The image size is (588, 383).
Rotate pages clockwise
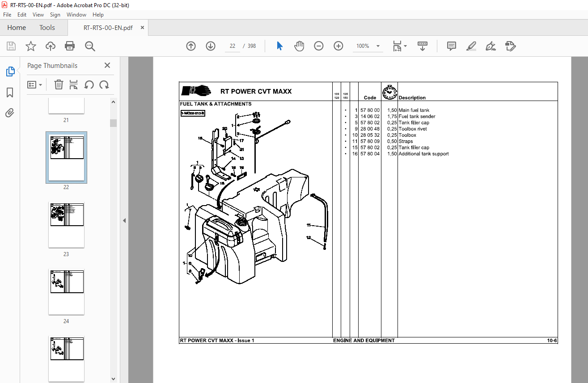tap(104, 84)
